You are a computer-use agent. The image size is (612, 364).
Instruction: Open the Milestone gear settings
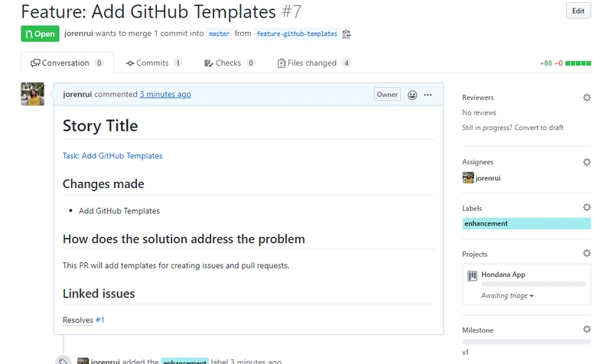point(587,330)
